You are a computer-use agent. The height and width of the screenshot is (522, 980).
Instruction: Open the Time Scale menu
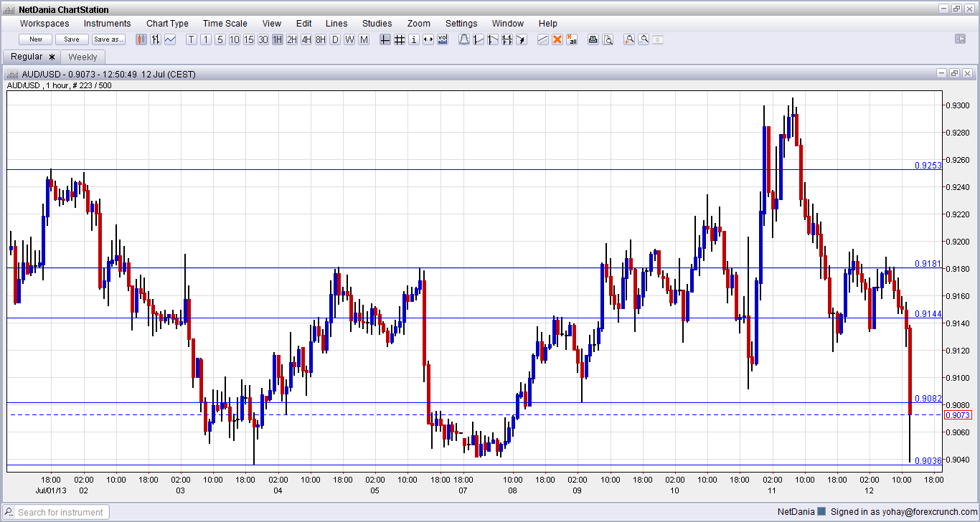pyautogui.click(x=225, y=24)
